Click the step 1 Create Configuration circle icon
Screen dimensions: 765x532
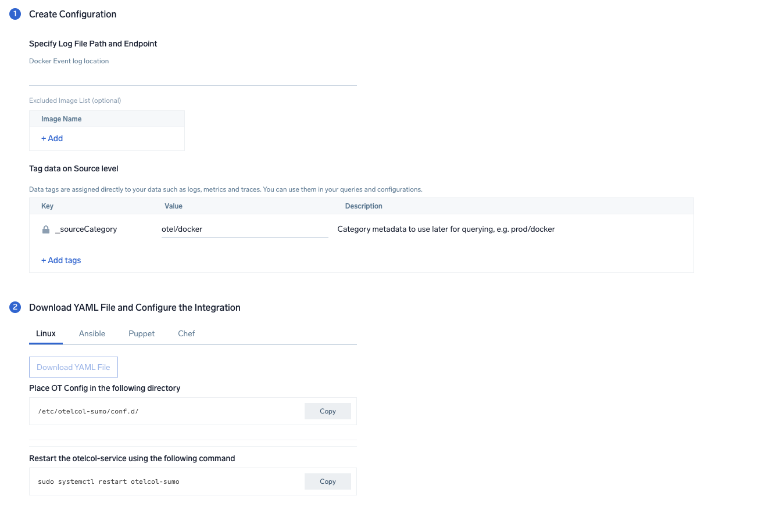[x=15, y=14]
